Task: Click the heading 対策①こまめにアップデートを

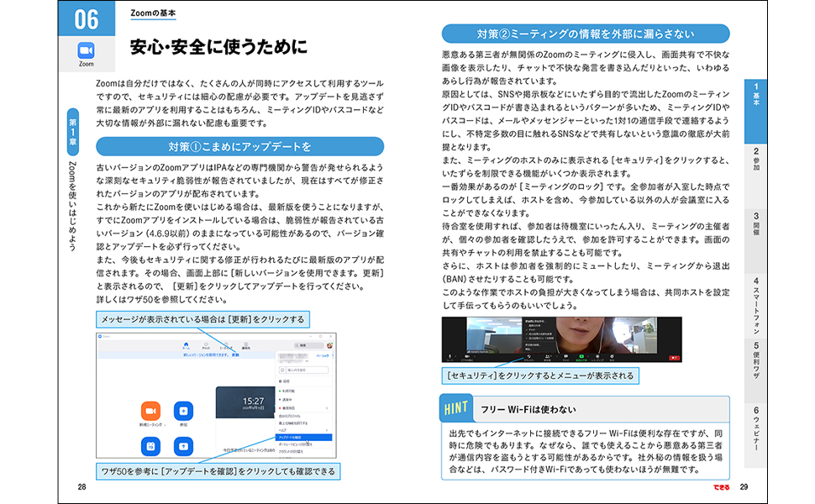Action: click(240, 146)
